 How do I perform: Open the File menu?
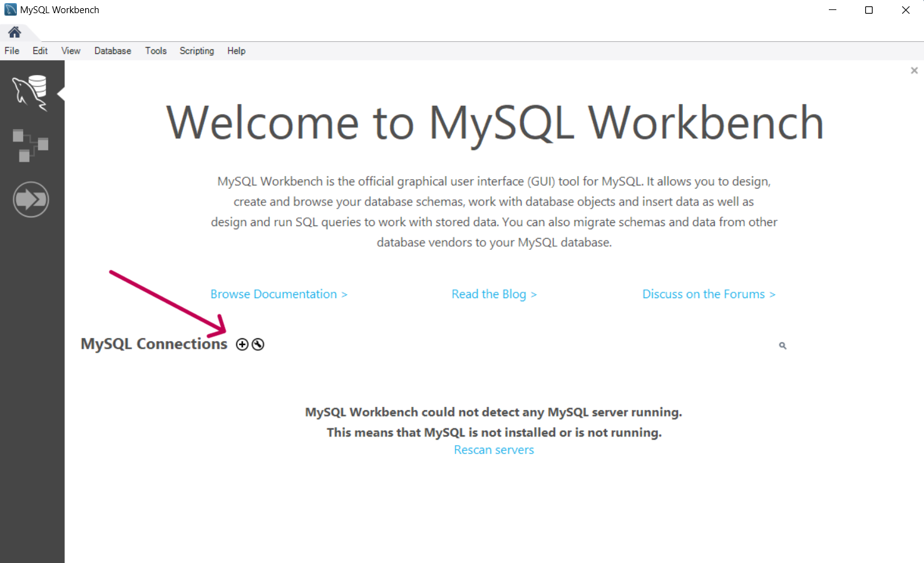(12, 51)
